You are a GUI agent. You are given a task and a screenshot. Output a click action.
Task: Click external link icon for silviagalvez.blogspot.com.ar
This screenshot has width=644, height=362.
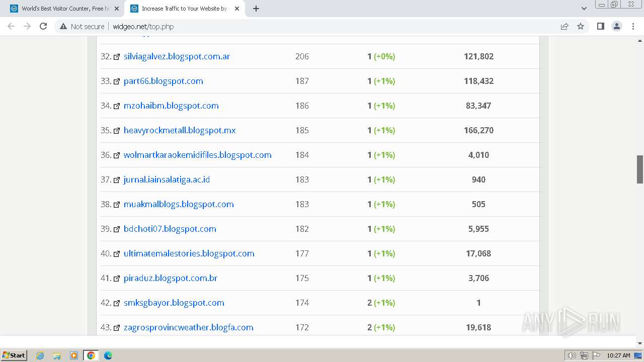(x=117, y=57)
